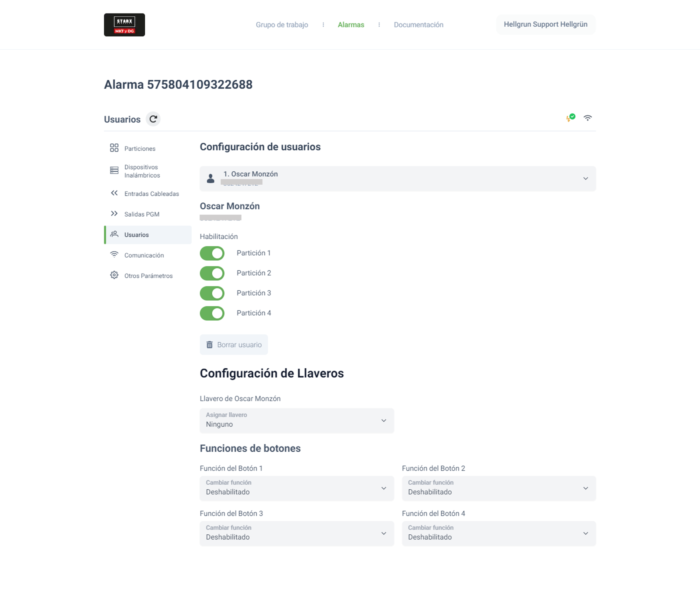Disable the Partición 1 toggle
The image size is (700, 599).
(212, 253)
